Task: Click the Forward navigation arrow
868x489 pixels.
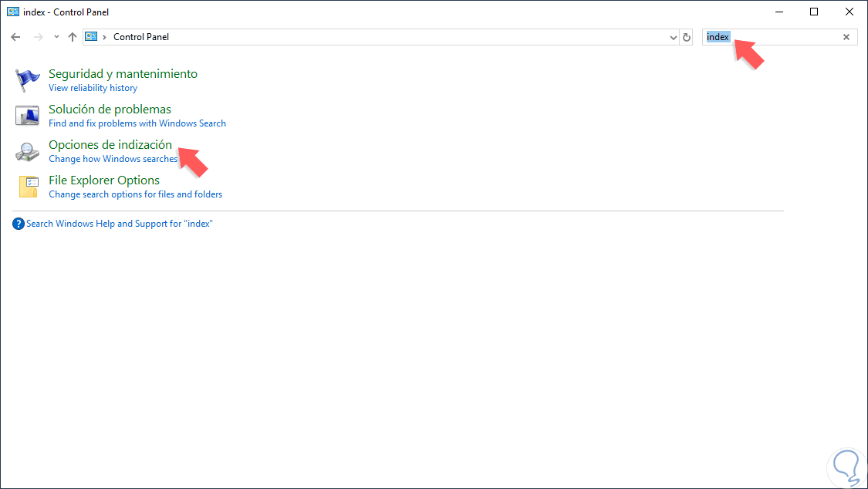Action: pyautogui.click(x=39, y=37)
